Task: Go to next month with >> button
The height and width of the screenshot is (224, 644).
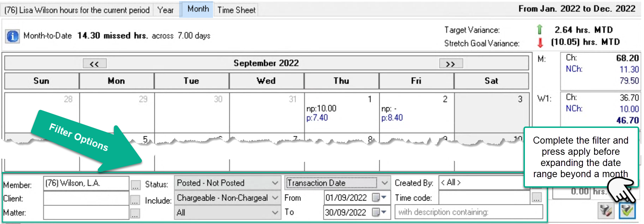Action: tap(451, 64)
